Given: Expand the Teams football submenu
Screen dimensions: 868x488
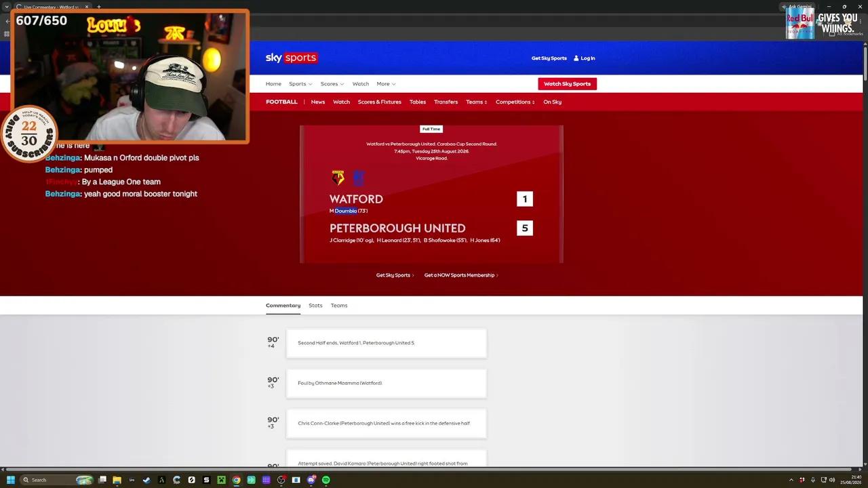Looking at the screenshot, I should (476, 102).
